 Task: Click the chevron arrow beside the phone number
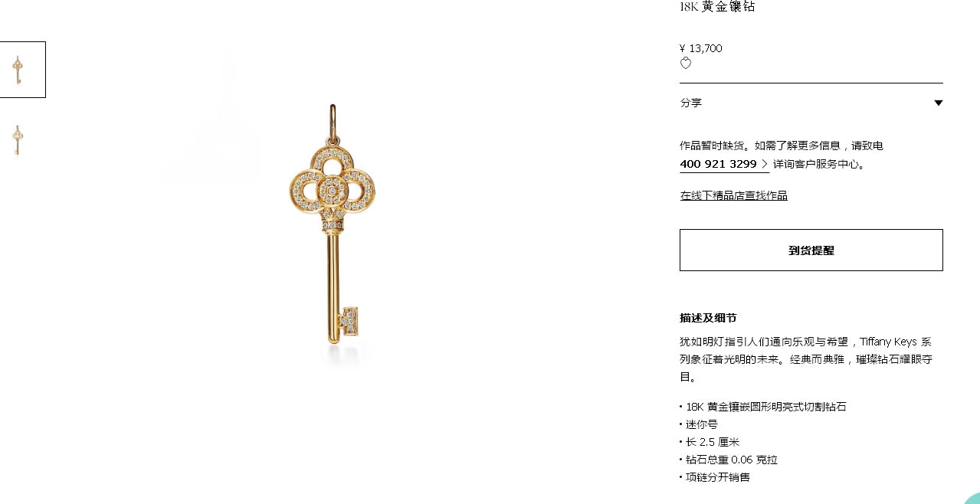[765, 164]
